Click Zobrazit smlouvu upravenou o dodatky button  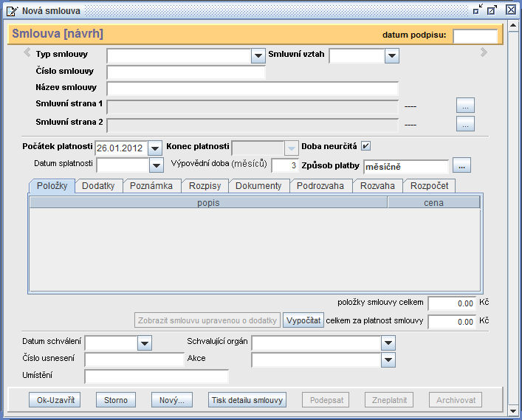207,320
